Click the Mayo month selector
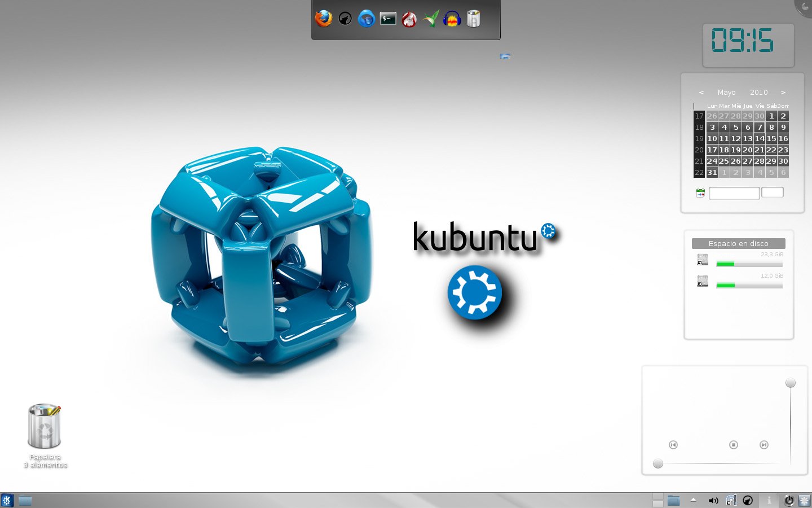This screenshot has width=812, height=508. pyautogui.click(x=726, y=92)
